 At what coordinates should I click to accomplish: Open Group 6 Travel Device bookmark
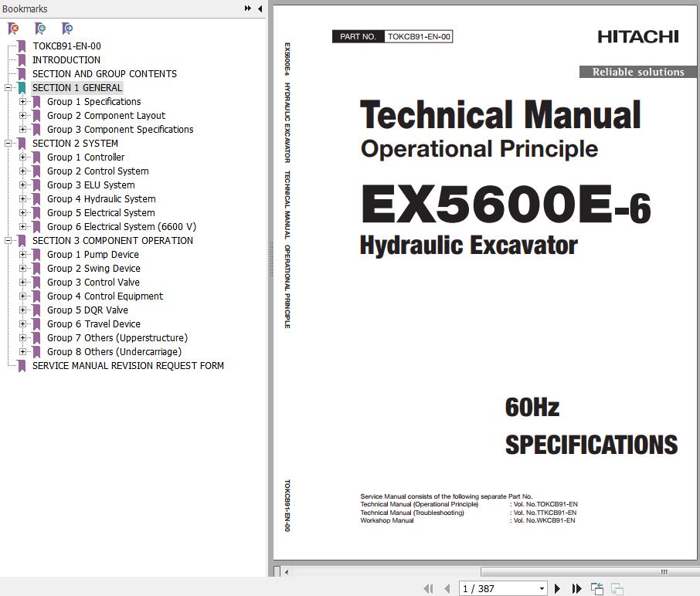[x=93, y=324]
